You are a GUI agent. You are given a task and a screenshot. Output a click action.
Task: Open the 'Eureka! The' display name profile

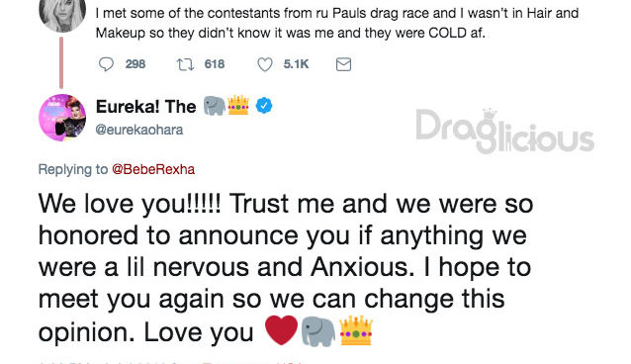click(146, 107)
